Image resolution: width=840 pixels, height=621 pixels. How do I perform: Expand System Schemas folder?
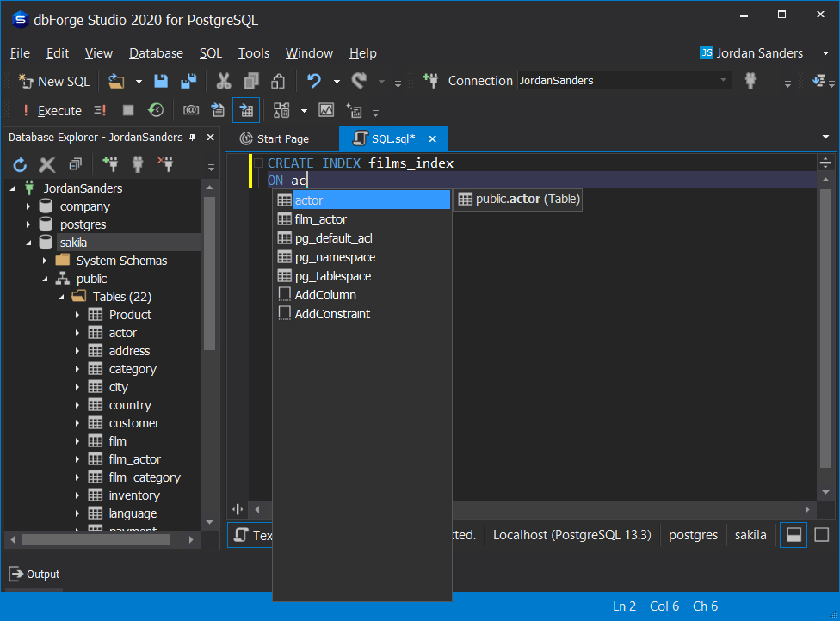(45, 261)
